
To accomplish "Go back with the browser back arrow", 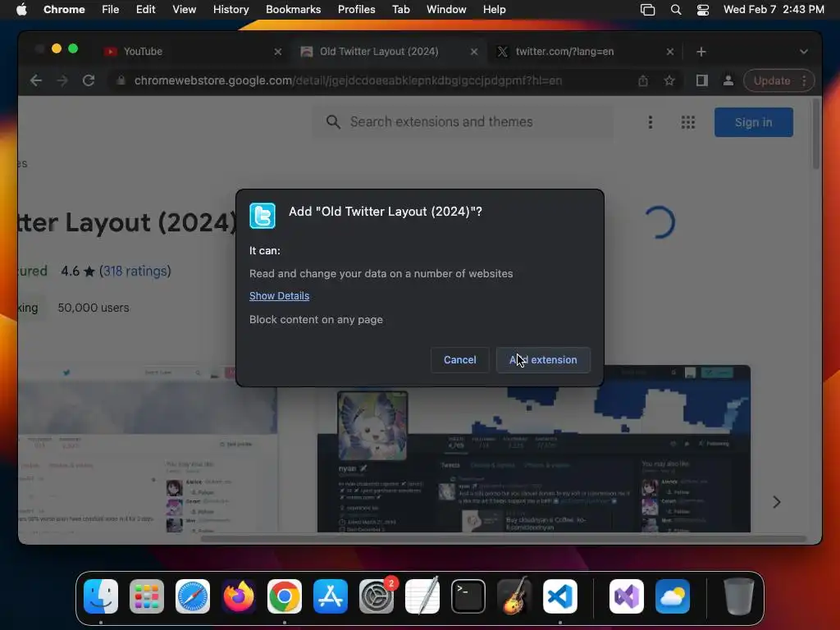I will (x=36, y=81).
